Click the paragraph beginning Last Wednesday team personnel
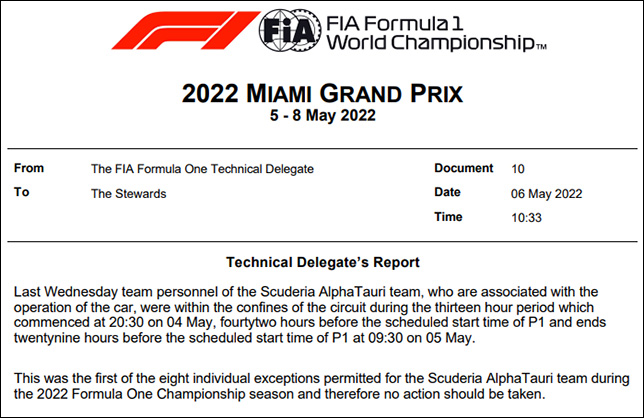The height and width of the screenshot is (418, 644). click(310, 315)
